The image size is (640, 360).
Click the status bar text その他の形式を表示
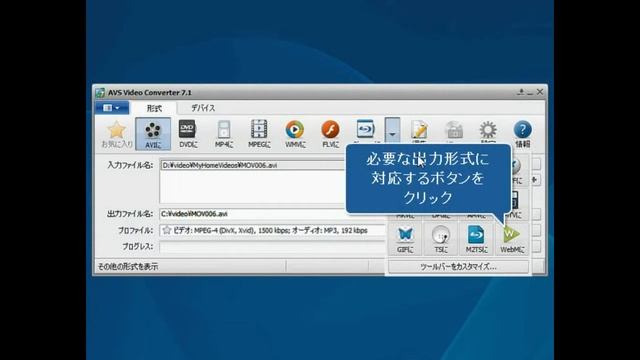point(128,267)
